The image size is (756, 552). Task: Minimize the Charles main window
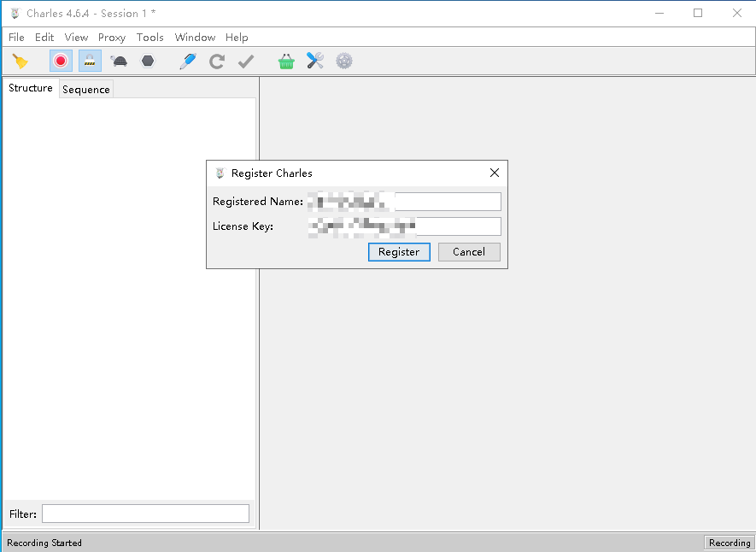[x=659, y=13]
